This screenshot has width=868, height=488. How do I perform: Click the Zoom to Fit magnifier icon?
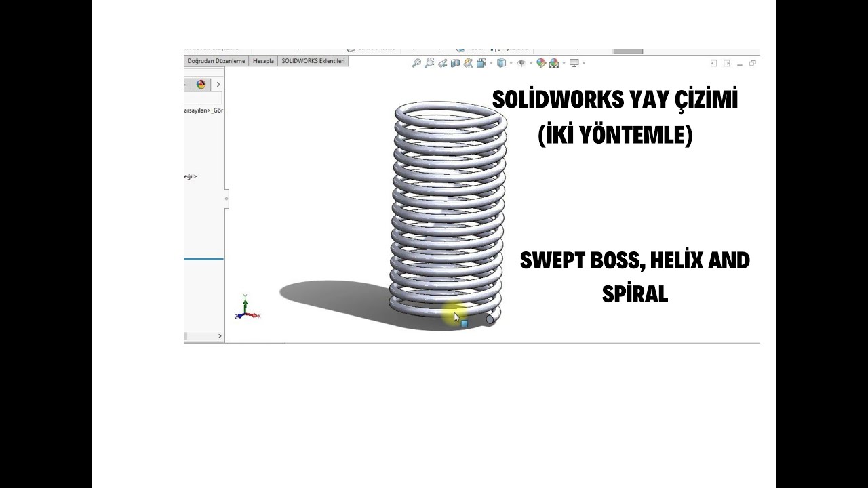click(x=416, y=63)
